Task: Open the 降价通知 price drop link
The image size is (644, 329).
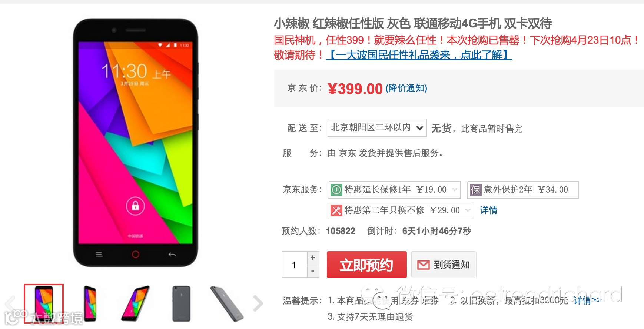Action: tap(406, 88)
